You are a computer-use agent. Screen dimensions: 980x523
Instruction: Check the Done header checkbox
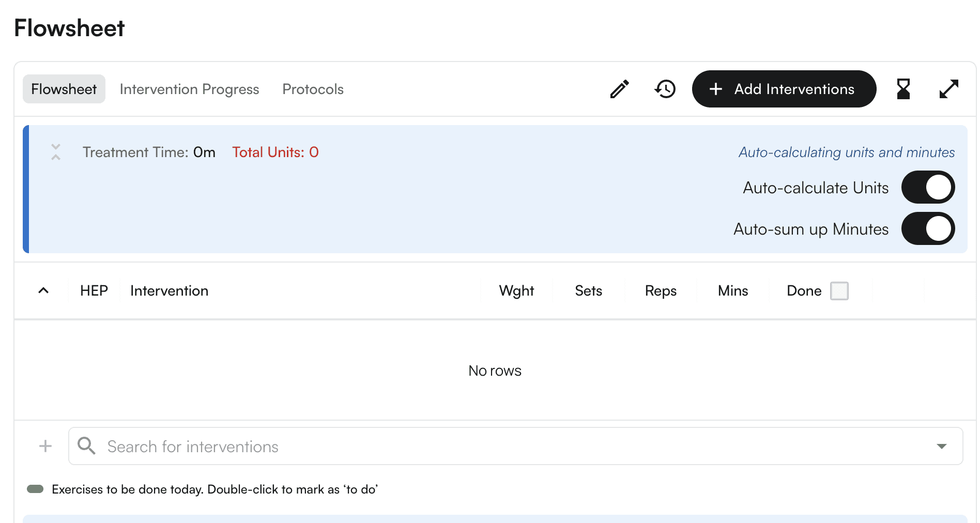[x=839, y=290]
